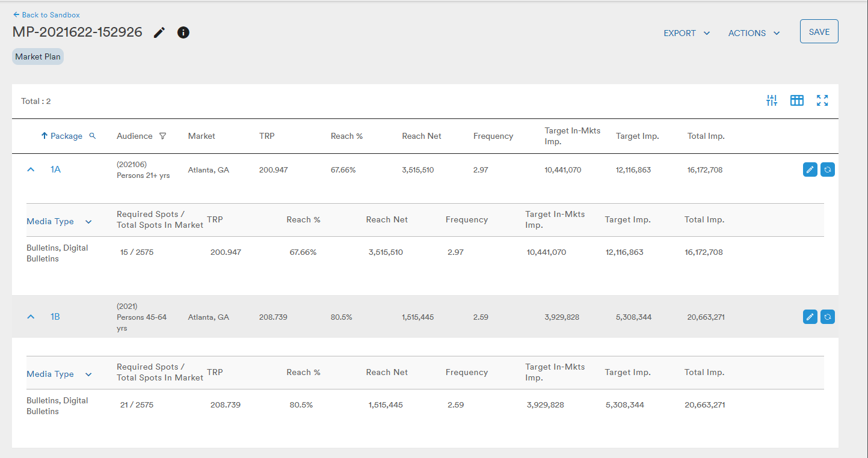Open the package 1B link

55,317
